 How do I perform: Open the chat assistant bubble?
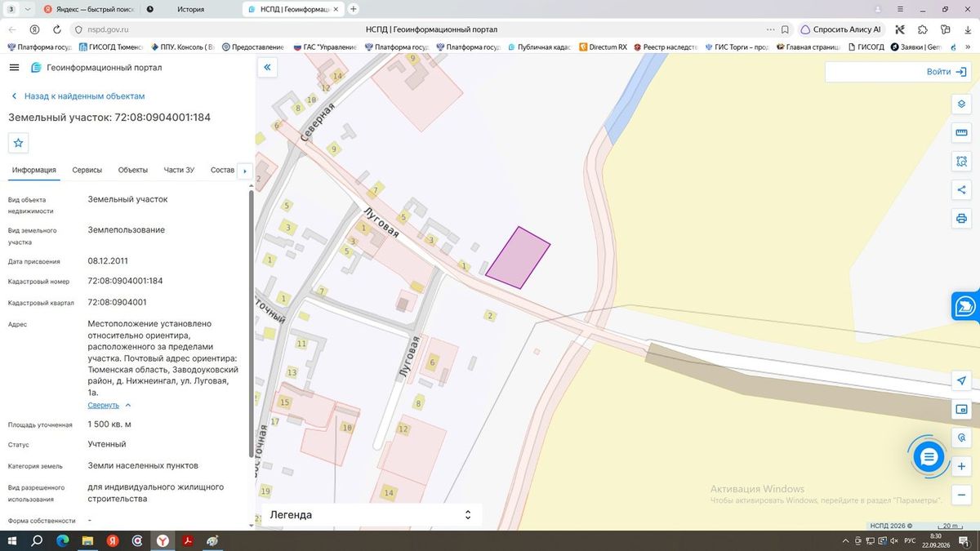point(929,457)
